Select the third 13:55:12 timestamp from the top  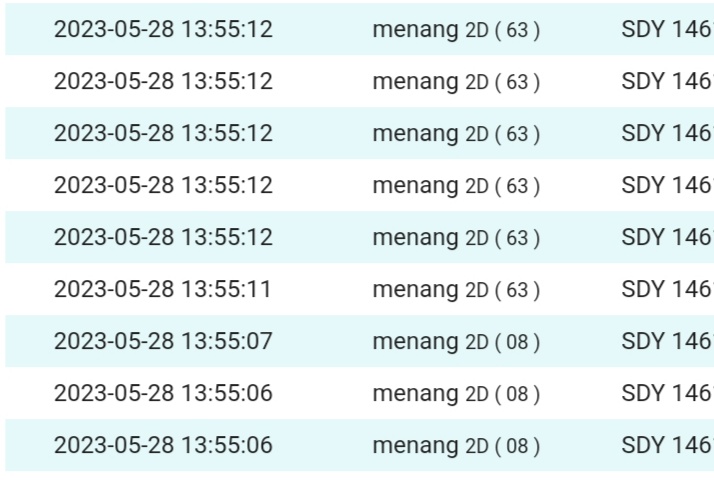pos(163,134)
